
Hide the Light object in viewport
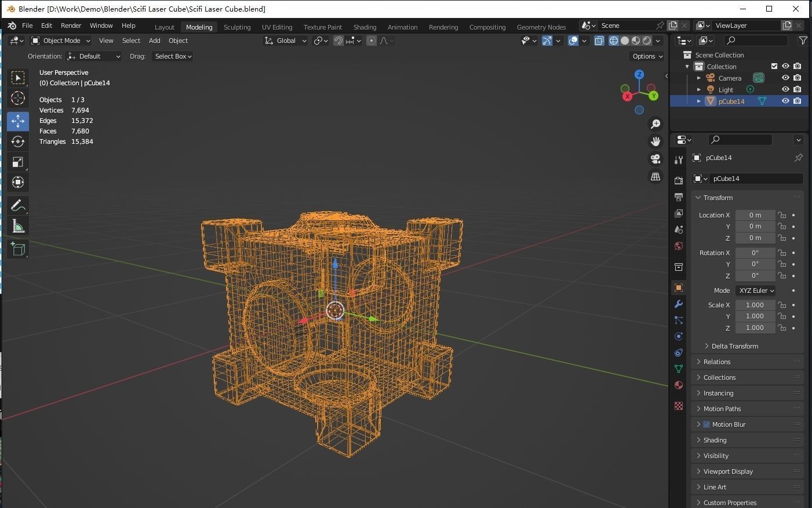click(785, 89)
